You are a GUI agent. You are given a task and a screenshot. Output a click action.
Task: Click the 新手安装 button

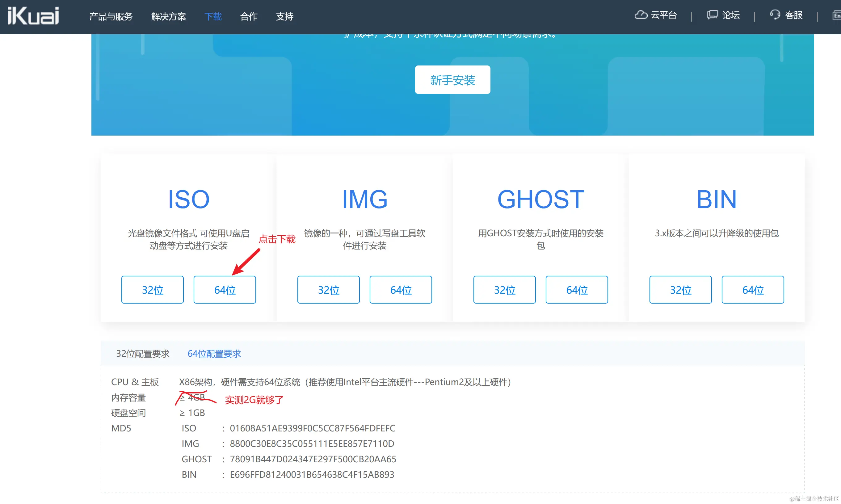point(452,80)
